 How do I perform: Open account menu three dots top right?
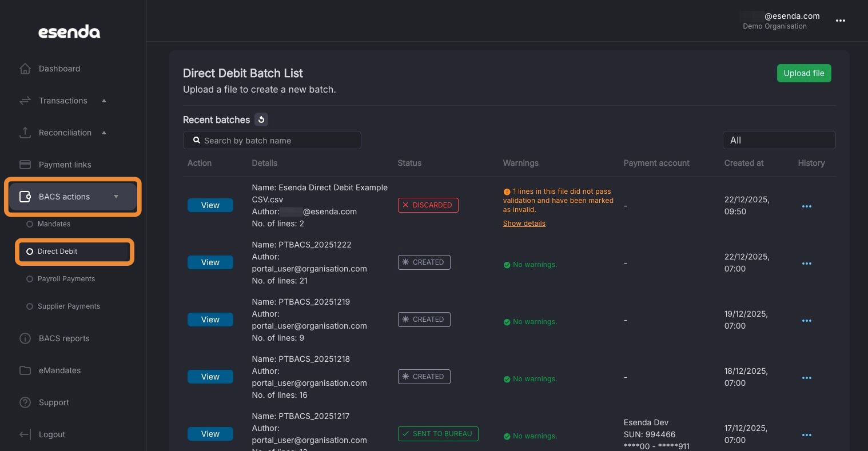[840, 21]
